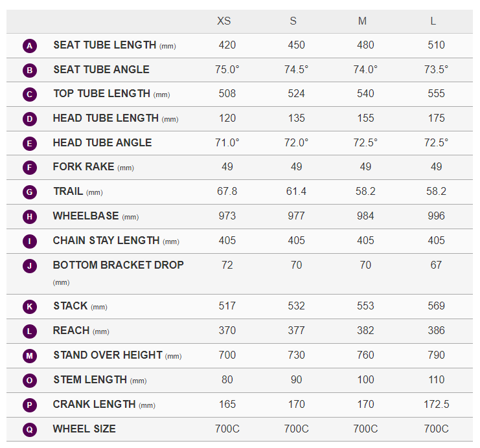This screenshot has height=448, width=480.
Task: Select the L size column header
Action: pos(433,21)
